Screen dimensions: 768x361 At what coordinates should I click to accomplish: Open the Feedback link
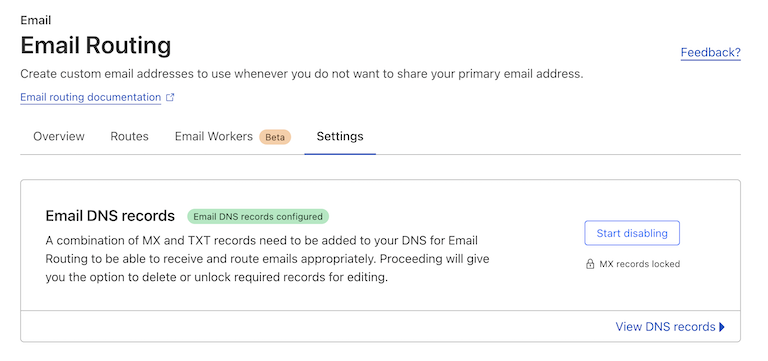click(710, 52)
